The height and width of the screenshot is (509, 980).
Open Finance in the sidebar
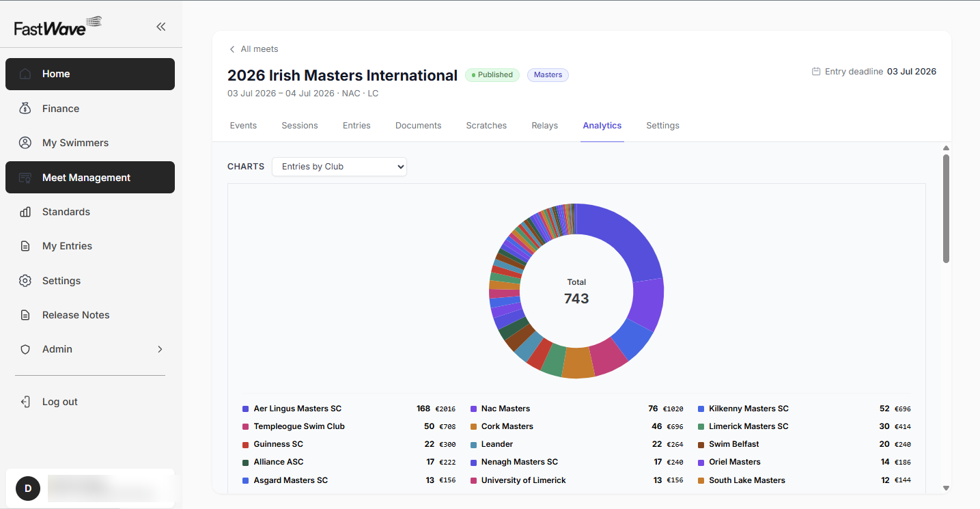(90, 109)
